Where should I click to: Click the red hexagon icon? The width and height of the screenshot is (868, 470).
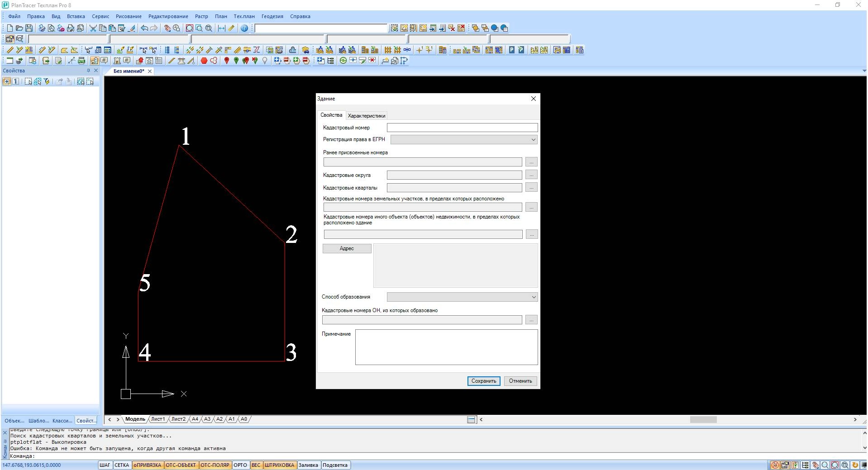pyautogui.click(x=204, y=61)
